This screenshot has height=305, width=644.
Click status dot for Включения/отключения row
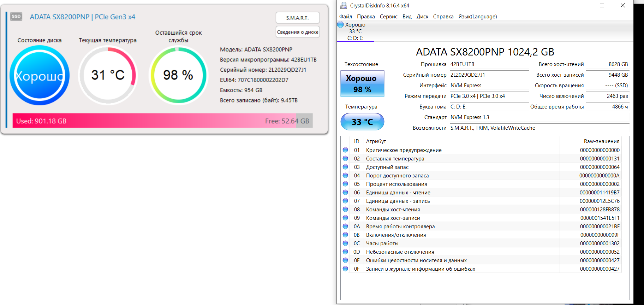(x=345, y=235)
